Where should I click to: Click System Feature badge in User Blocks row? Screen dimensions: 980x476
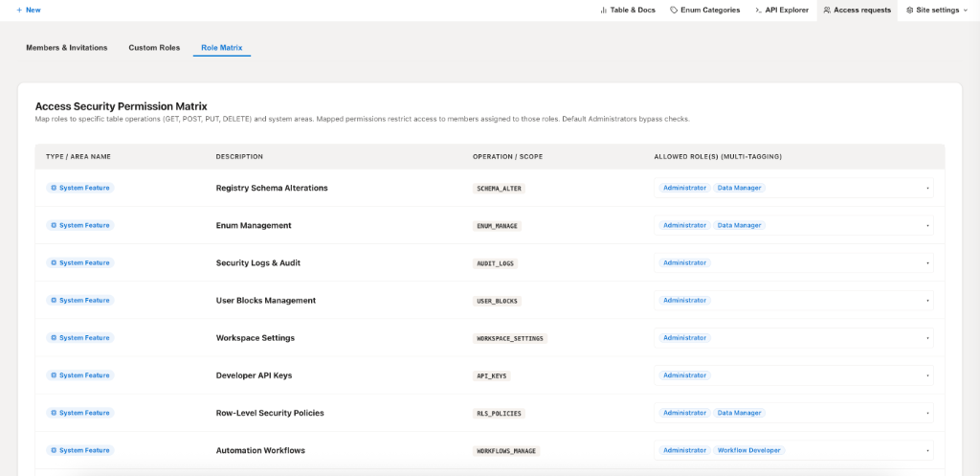point(80,300)
